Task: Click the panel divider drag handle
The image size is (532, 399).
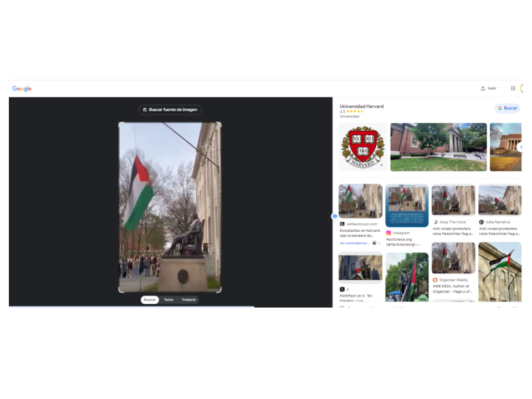Action: tap(335, 216)
